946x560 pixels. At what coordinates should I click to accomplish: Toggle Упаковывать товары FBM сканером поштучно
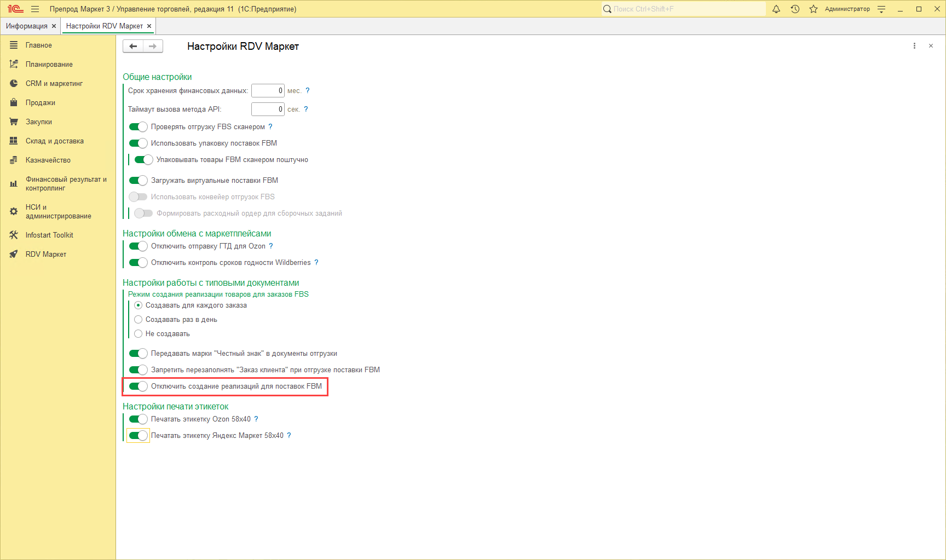[x=143, y=159]
